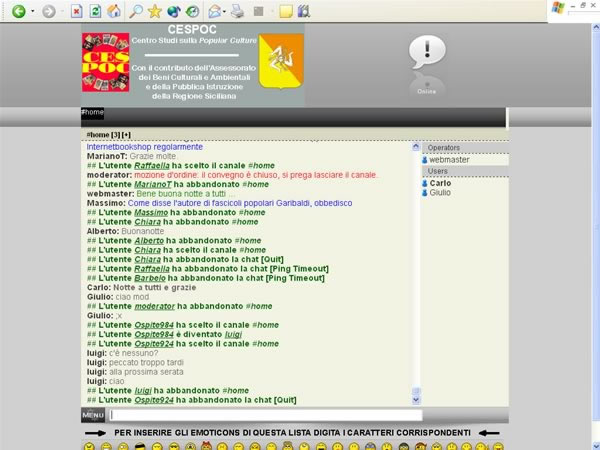The image size is (600, 450).
Task: Open the yellow note Discuss icon
Action: [x=286, y=11]
